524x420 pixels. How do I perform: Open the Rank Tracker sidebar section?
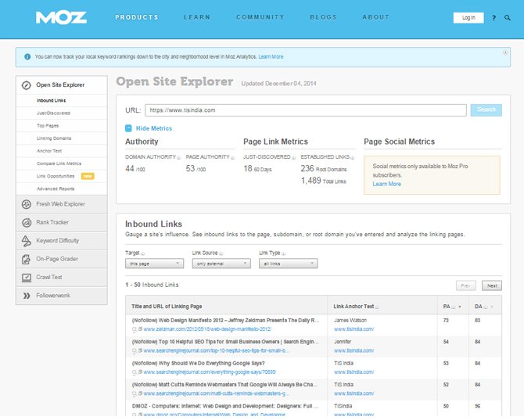click(x=62, y=223)
